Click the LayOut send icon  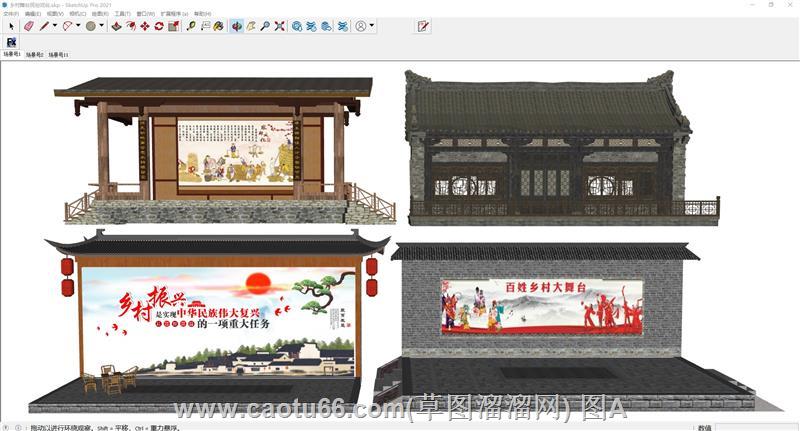(343, 26)
